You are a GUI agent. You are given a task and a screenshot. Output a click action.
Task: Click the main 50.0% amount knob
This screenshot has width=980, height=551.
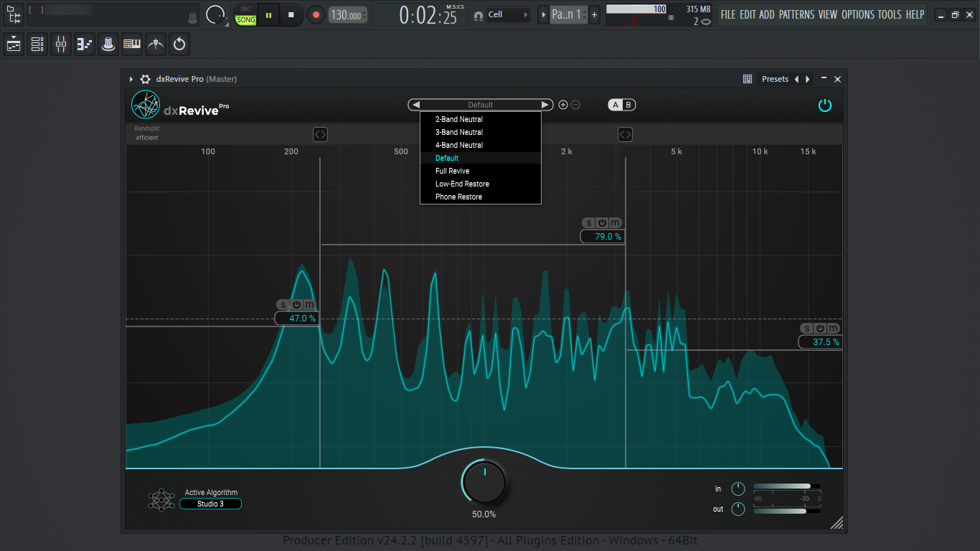point(484,481)
